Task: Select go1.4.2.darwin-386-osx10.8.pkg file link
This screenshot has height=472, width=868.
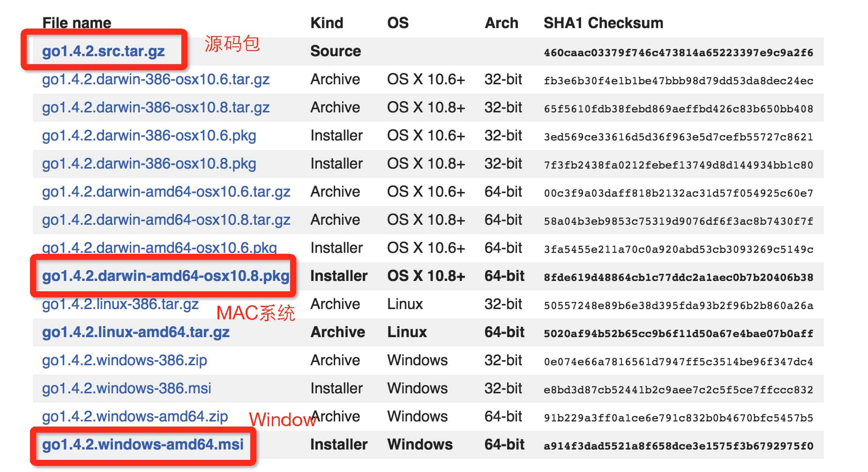Action: coord(149,164)
